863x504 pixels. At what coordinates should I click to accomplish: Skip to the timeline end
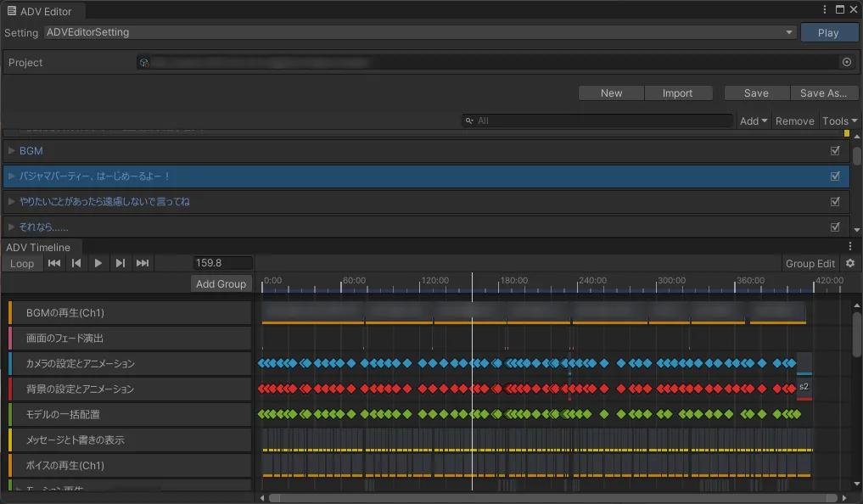click(x=143, y=264)
